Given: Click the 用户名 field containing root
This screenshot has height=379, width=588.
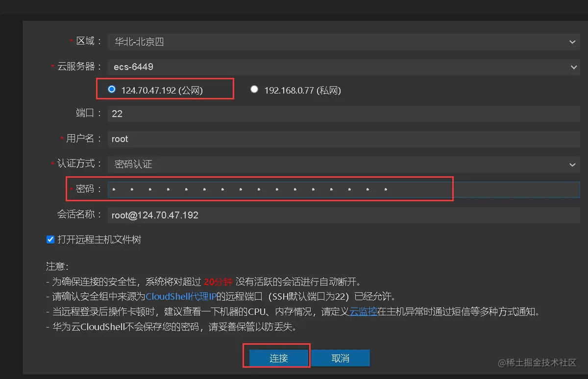Looking at the screenshot, I should pos(344,139).
